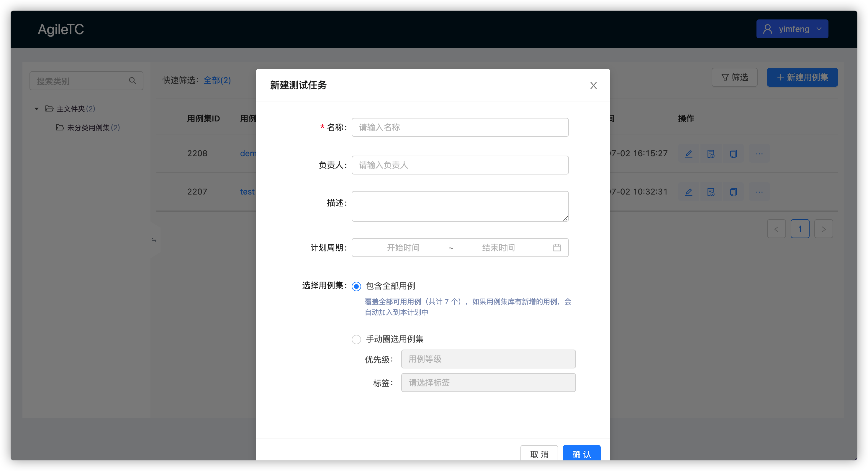Select 包含全部用例 radio option
Image resolution: width=868 pixels, height=471 pixels.
point(356,286)
